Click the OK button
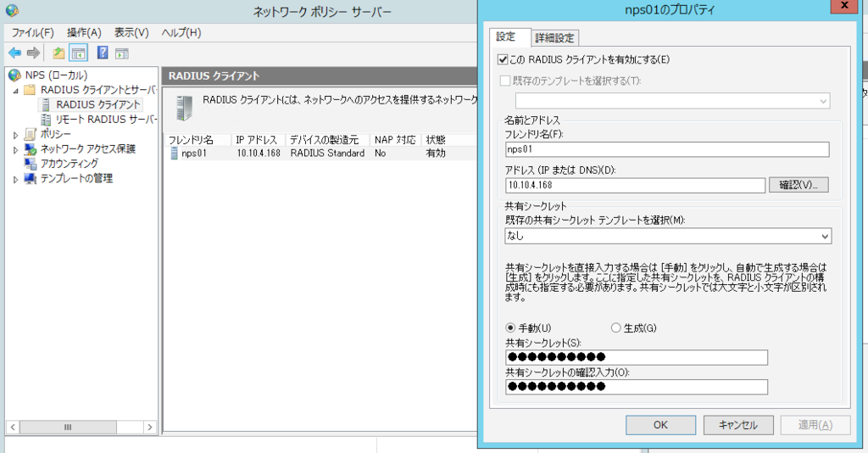Viewport: 868px width, 453px height. click(660, 425)
